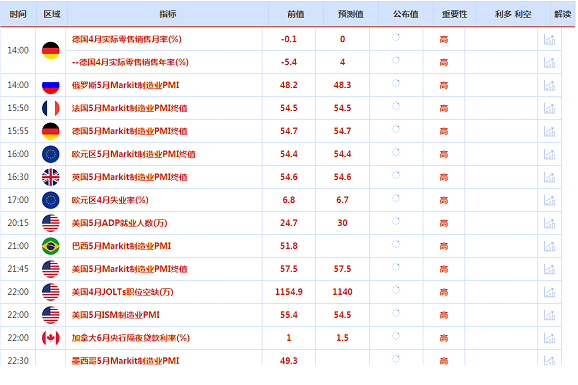Click the UK flag icon
This screenshot has height=385, width=578.
[51, 177]
